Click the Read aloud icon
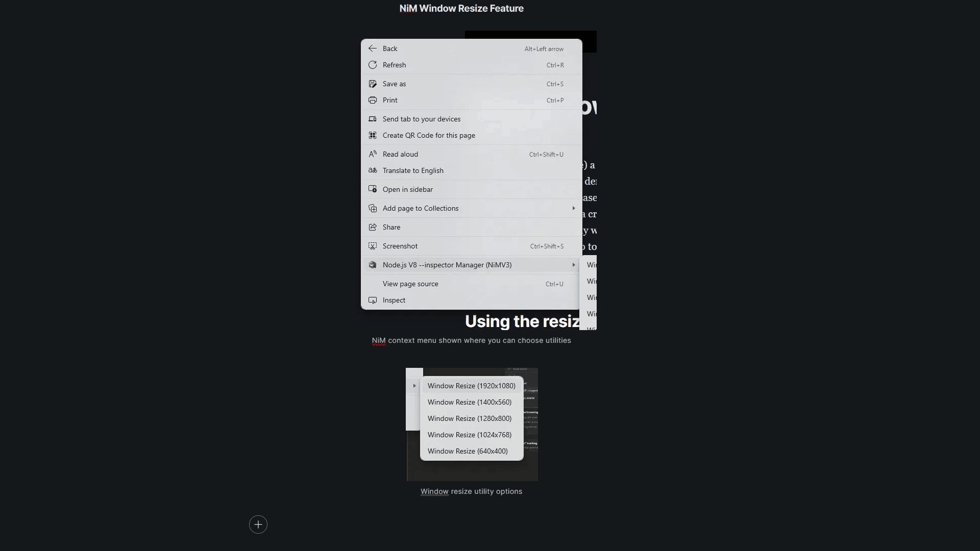The height and width of the screenshot is (551, 980). click(372, 154)
